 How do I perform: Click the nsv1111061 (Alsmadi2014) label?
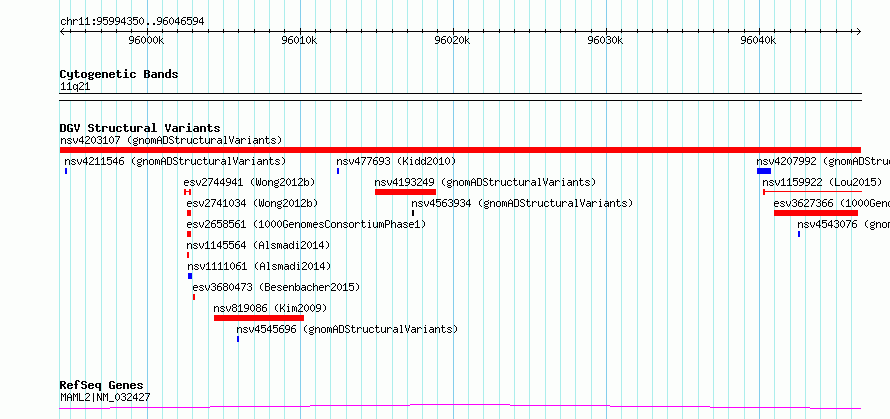tap(259, 266)
